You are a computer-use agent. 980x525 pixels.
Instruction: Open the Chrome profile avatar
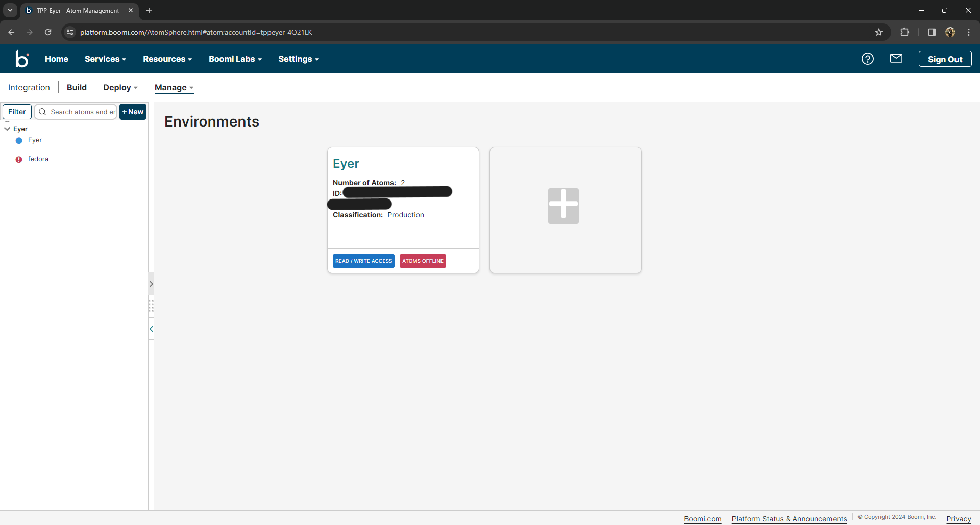950,32
